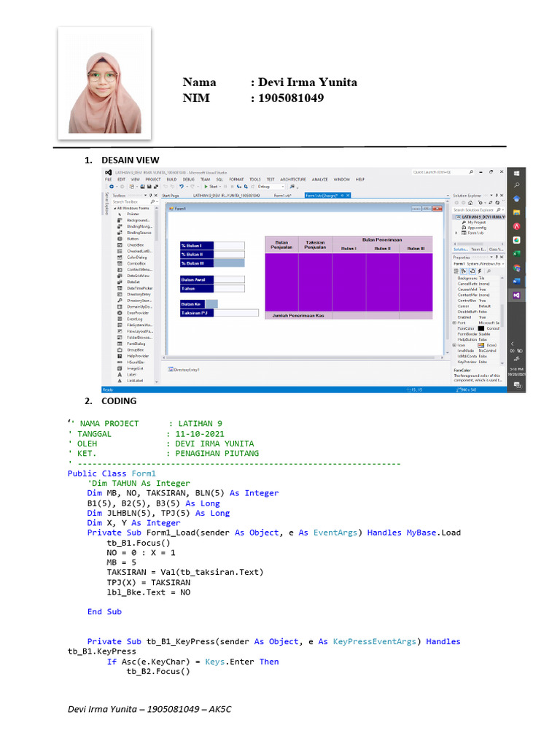Screen dimensions: 560x747
Task: Expand the Form1.vb tree node
Action: [x=456, y=233]
